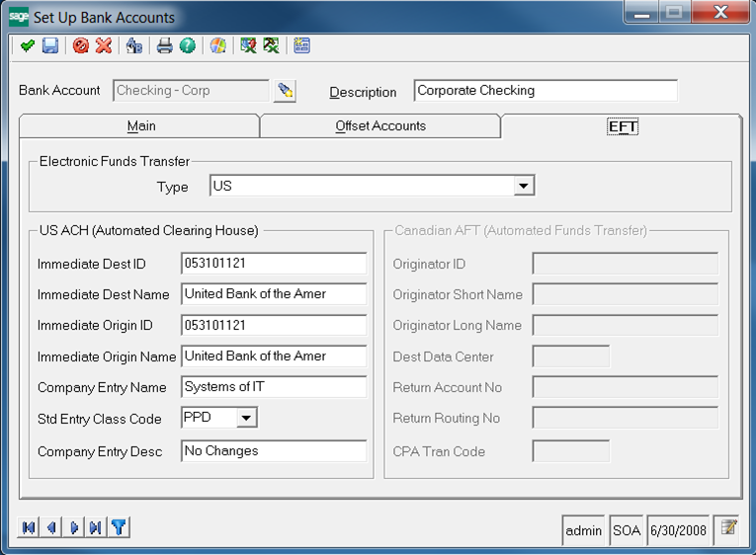Click the Company Entry Name field
Image resolution: width=756 pixels, height=555 pixels.
point(274,387)
